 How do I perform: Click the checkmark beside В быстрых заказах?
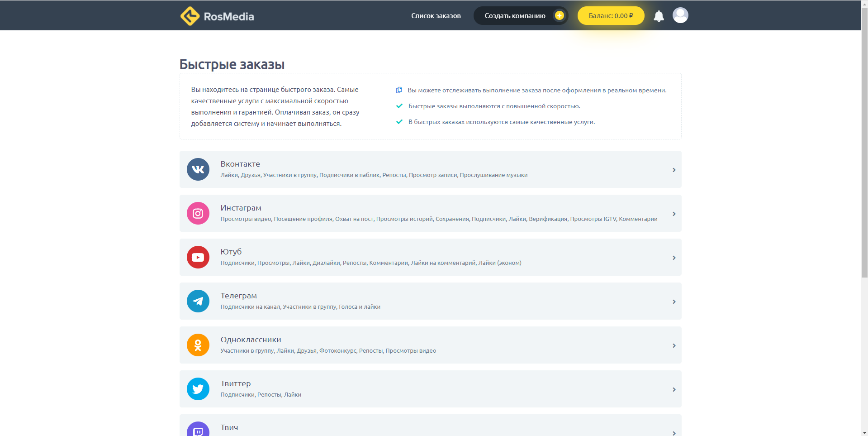point(399,122)
